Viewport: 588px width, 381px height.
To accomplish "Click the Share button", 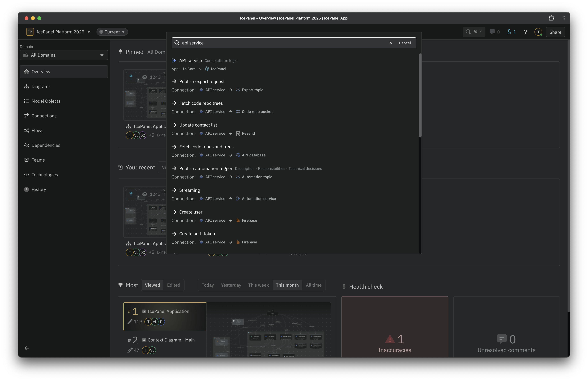I will click(555, 32).
